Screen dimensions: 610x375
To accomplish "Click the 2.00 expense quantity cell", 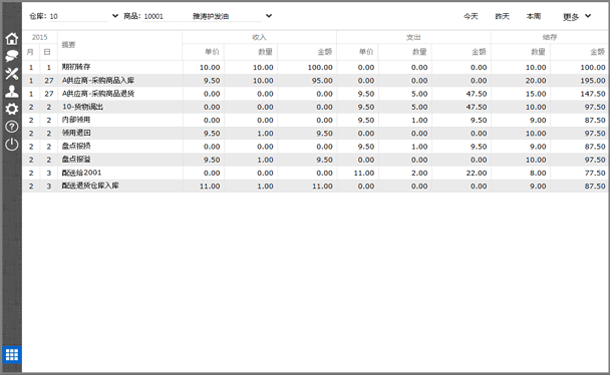I will point(420,173).
